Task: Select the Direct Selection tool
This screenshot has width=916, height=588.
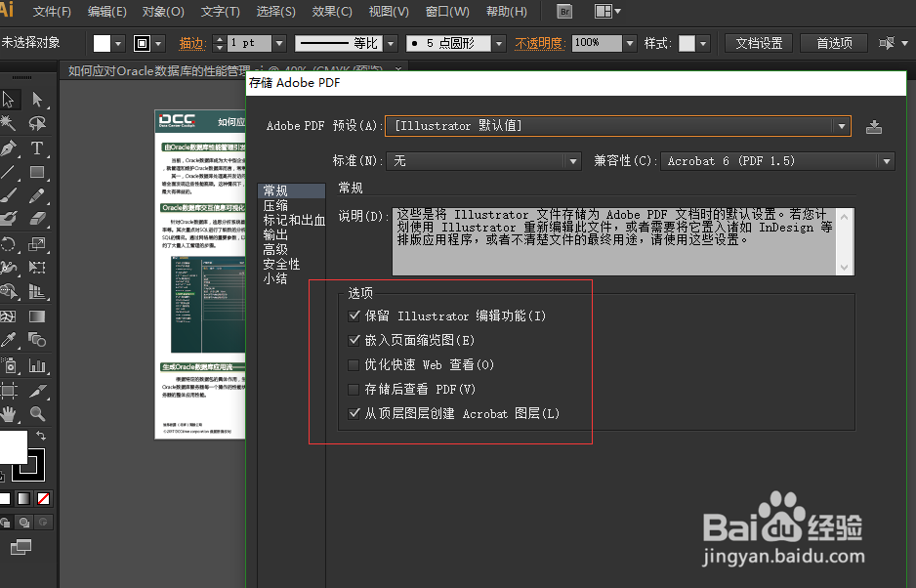Action: [37, 100]
